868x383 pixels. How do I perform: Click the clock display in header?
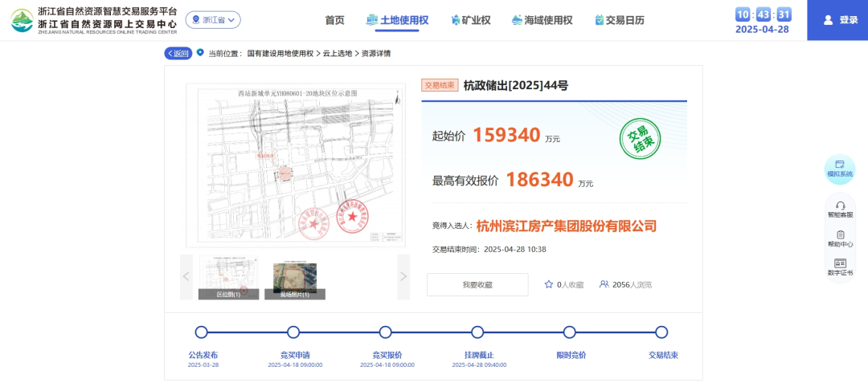point(764,14)
